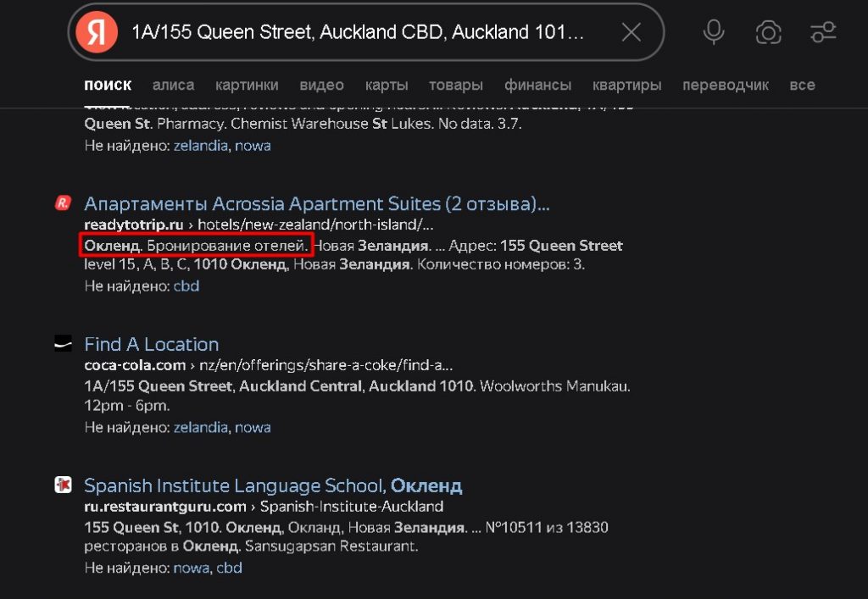Click the Coca-Cola favicon icon
The height and width of the screenshot is (599, 868).
pos(63,344)
